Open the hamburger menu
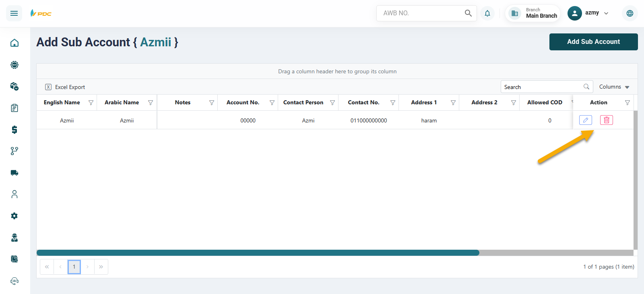 [14, 13]
